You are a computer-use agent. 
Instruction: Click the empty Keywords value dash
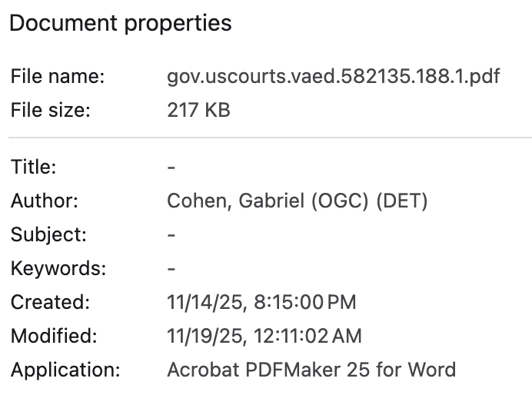171,268
